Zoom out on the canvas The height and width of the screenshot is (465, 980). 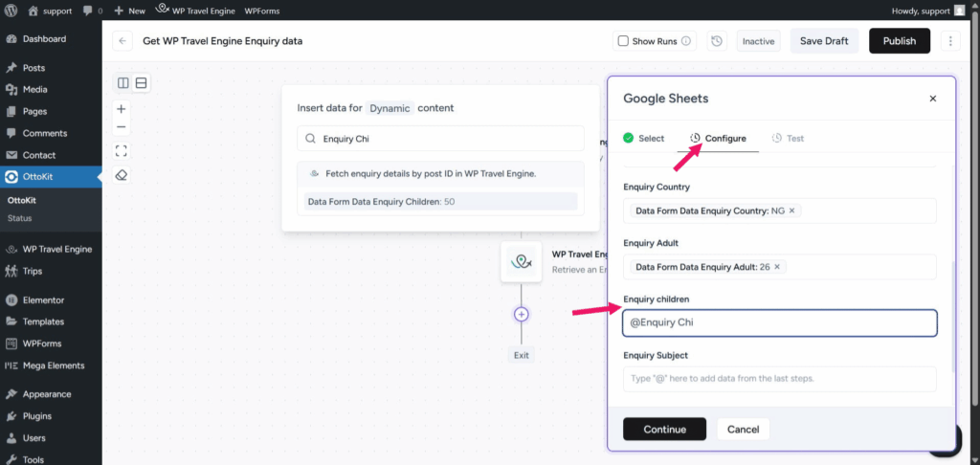(122, 127)
